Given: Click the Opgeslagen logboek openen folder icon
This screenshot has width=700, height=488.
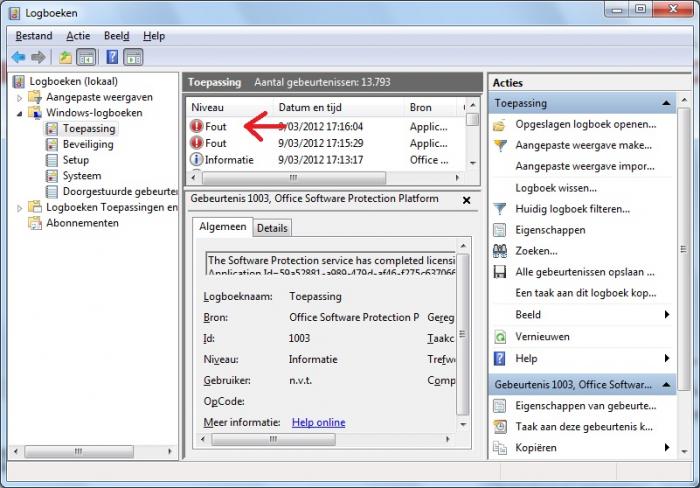Looking at the screenshot, I should (500, 125).
